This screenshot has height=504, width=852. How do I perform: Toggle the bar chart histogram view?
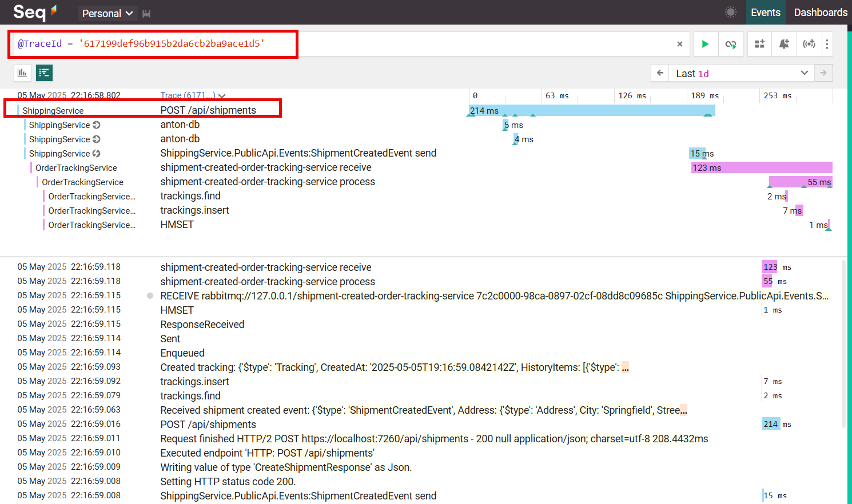tap(22, 73)
